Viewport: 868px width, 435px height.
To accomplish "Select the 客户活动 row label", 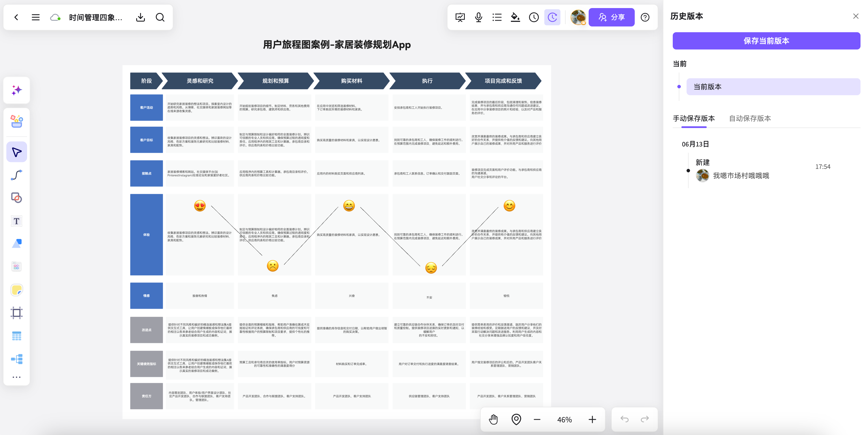I will click(146, 108).
